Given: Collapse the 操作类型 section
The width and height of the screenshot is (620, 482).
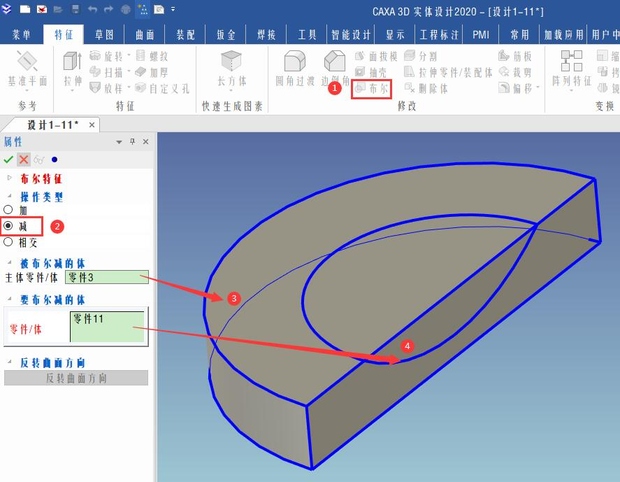Looking at the screenshot, I should 9,196.
